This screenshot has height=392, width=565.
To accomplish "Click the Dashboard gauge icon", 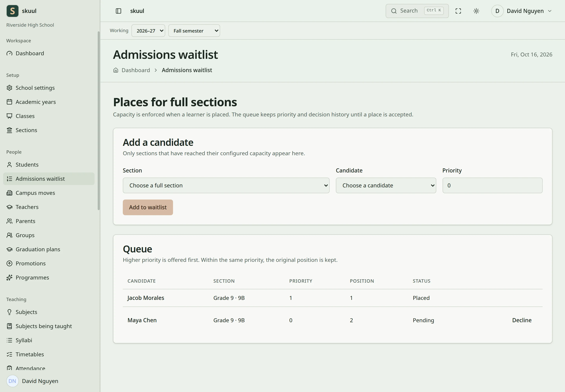I will tap(9, 53).
